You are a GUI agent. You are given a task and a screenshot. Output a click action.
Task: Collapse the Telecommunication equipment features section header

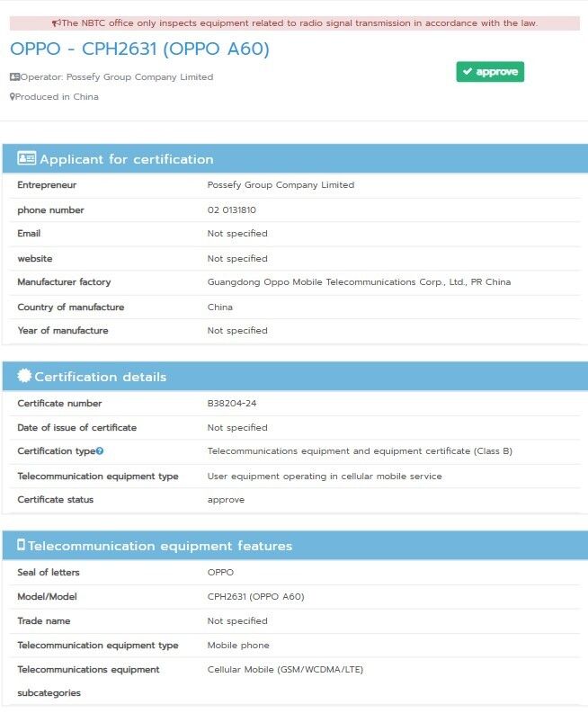point(294,546)
